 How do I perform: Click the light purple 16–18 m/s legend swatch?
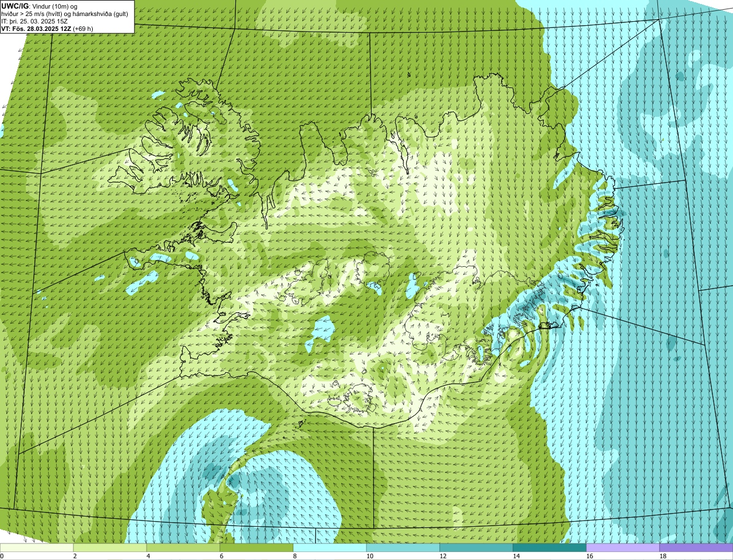point(623,548)
